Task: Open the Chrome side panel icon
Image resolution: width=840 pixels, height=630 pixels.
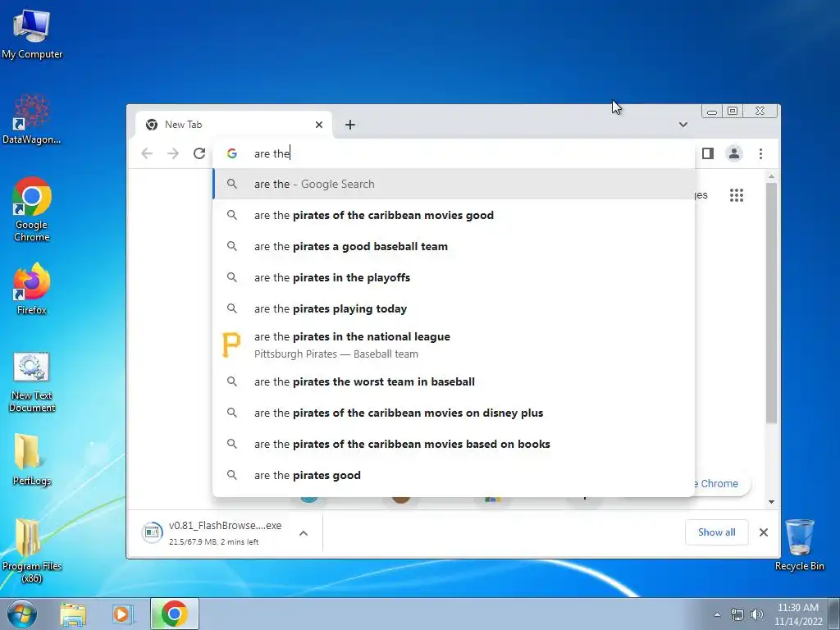Action: (x=708, y=153)
